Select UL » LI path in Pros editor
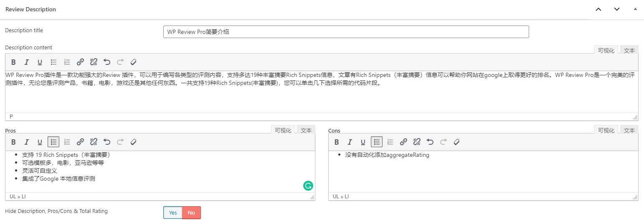This screenshot has width=644, height=220. point(18,196)
